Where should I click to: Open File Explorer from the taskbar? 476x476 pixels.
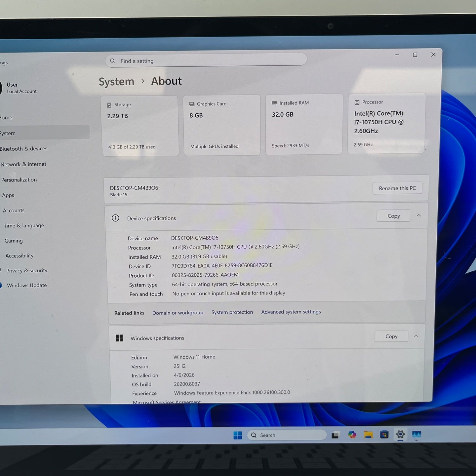[x=368, y=435]
